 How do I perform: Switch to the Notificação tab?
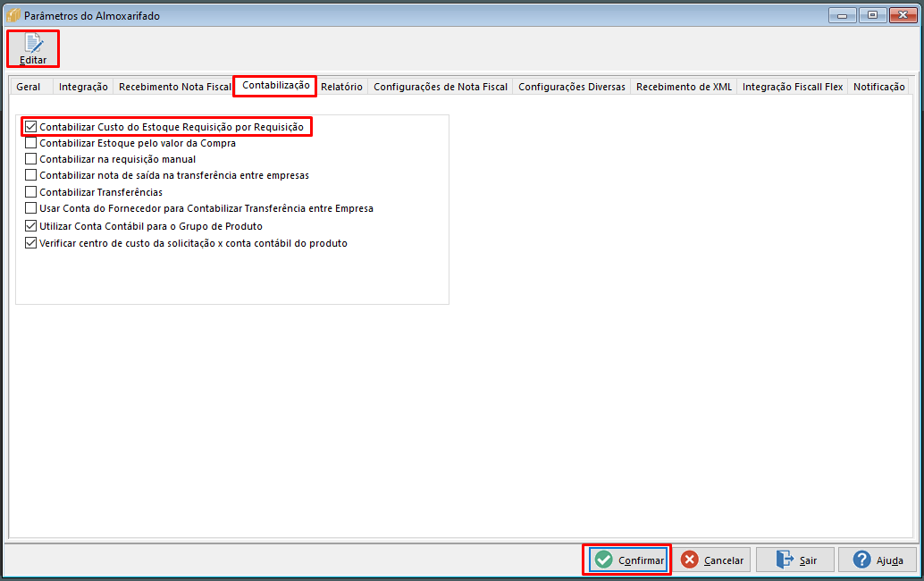878,87
